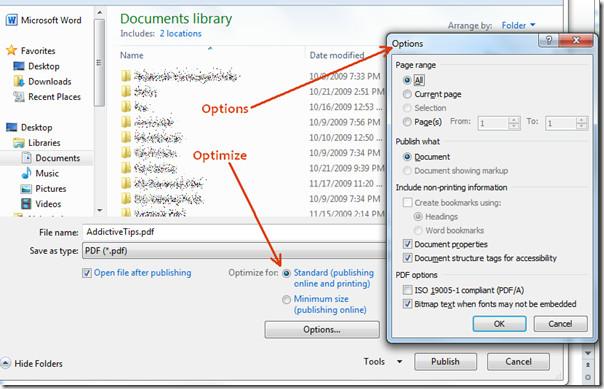Screen dimensions: 604x389
Task: Select the Libraries node icon
Action: (19, 143)
